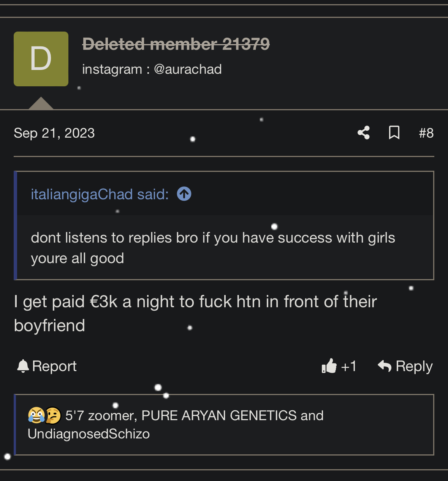Jump to quoted post via up-arrow icon
The image size is (448, 481).
point(184,194)
